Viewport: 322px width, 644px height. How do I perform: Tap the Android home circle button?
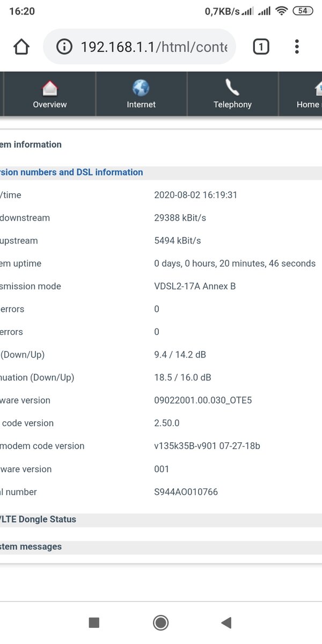pos(160,623)
